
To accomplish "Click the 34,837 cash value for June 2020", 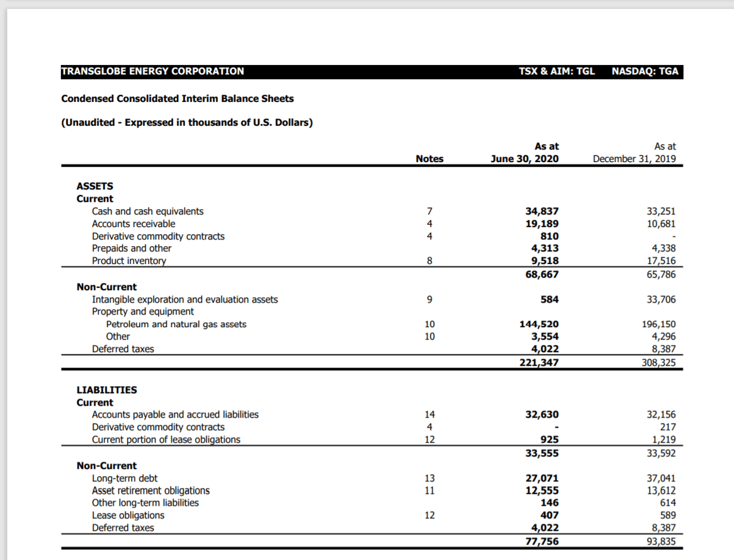I will [542, 211].
